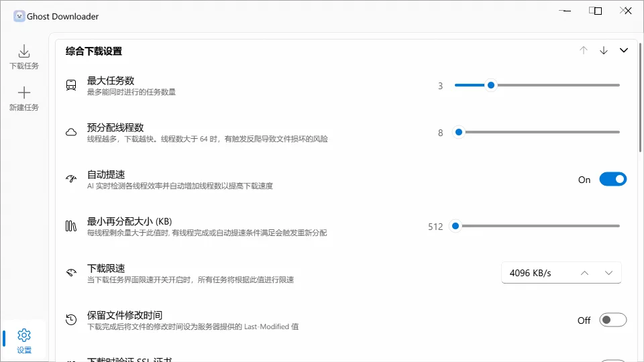The height and width of the screenshot is (362, 644).
Task: Open the 下载任务 download tasks page
Action: point(24,57)
